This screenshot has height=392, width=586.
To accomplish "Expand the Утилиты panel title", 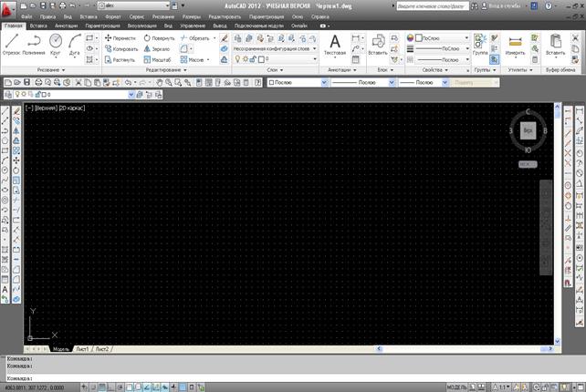I will point(520,70).
